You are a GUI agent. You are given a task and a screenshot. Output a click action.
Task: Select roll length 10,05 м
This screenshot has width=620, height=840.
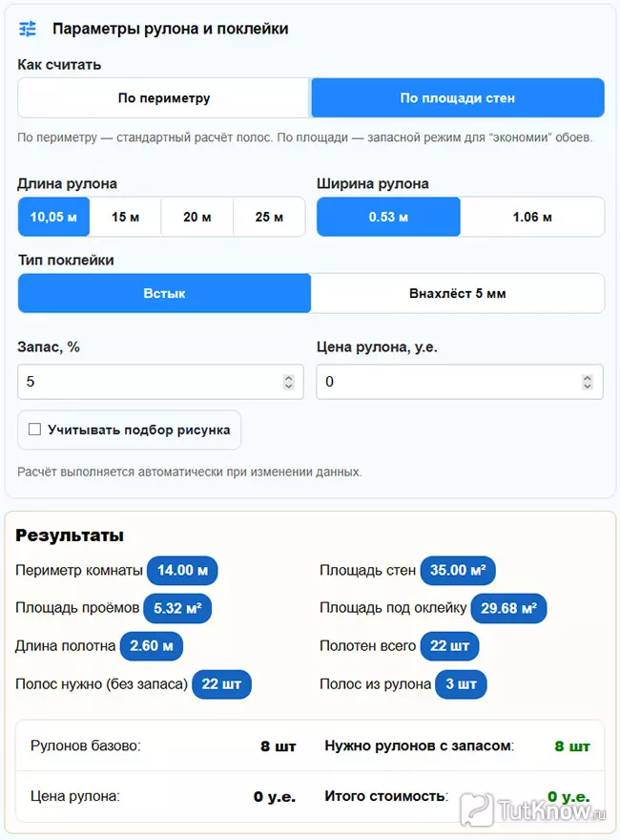[53, 217]
